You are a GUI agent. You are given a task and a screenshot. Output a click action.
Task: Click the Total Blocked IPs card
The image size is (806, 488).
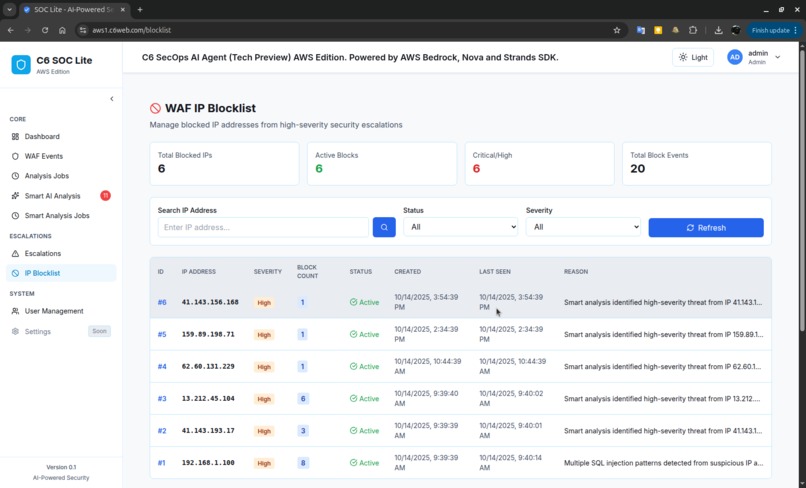(x=224, y=164)
